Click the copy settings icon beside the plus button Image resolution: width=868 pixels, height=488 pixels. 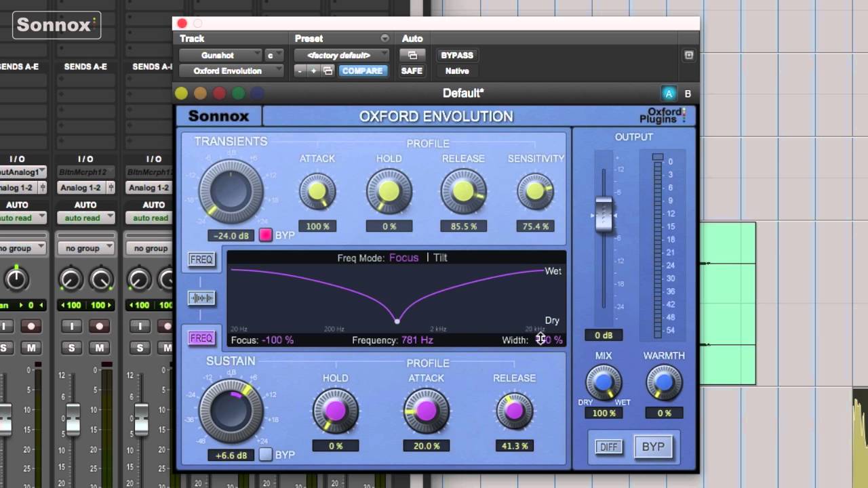point(328,70)
